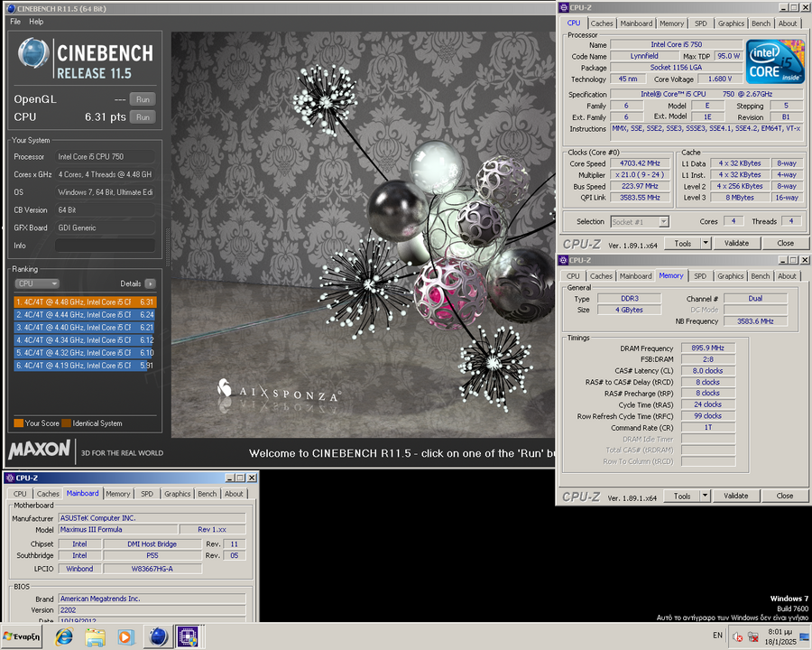812x650 pixels.
Task: Switch to Memory tab in CPU-Z mainboard window
Action: coord(118,494)
